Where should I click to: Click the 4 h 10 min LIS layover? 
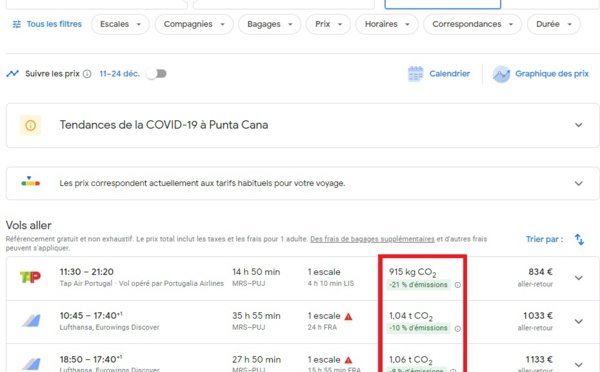tap(331, 284)
